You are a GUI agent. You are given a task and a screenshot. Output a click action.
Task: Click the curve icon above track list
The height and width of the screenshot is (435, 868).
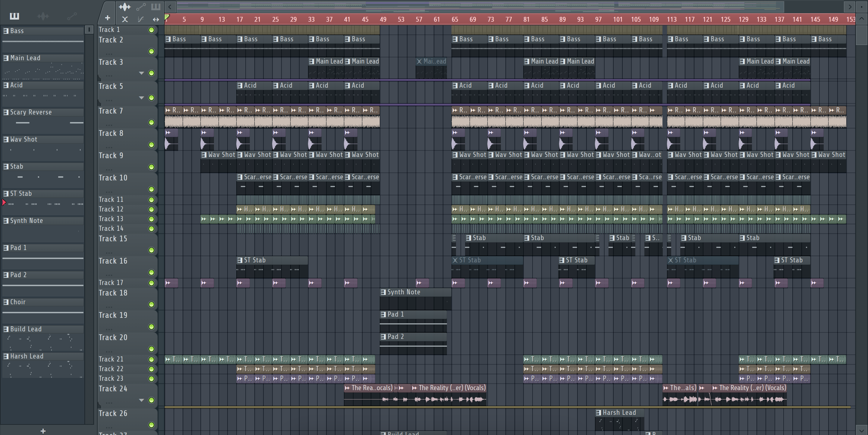pyautogui.click(x=141, y=19)
